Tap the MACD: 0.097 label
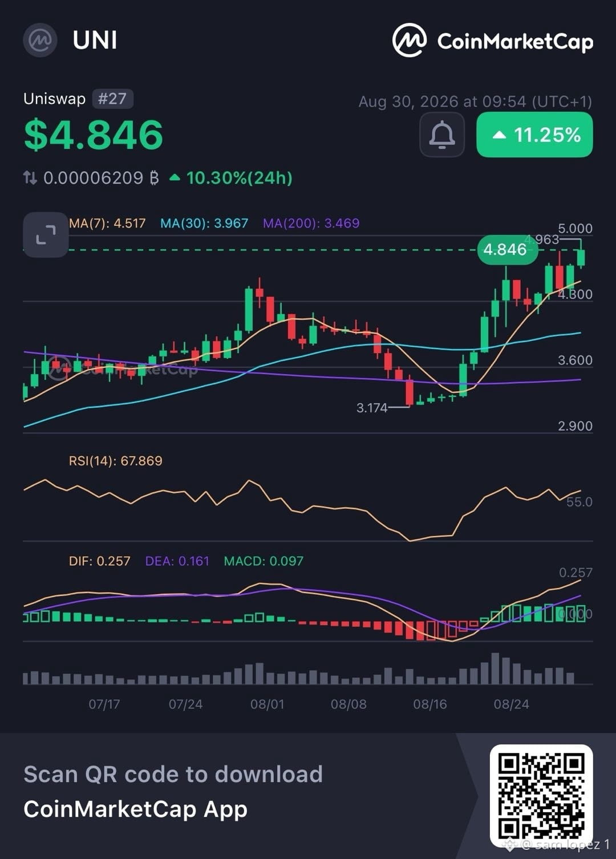The width and height of the screenshot is (616, 859). [264, 561]
